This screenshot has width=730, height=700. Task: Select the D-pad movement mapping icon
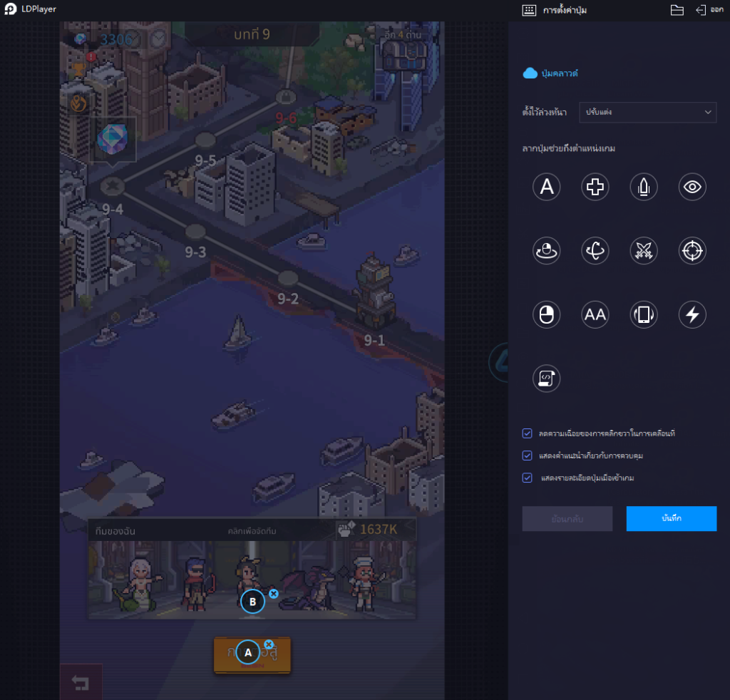tap(595, 187)
